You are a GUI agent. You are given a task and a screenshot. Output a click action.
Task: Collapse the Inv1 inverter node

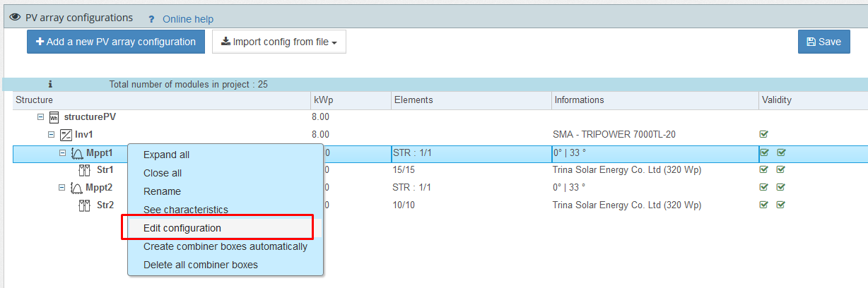[52, 134]
